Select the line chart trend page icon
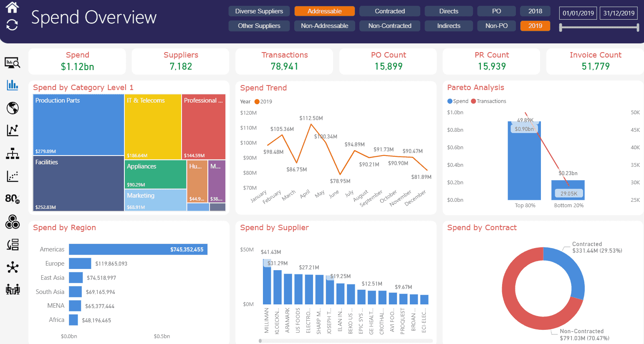 point(12,131)
